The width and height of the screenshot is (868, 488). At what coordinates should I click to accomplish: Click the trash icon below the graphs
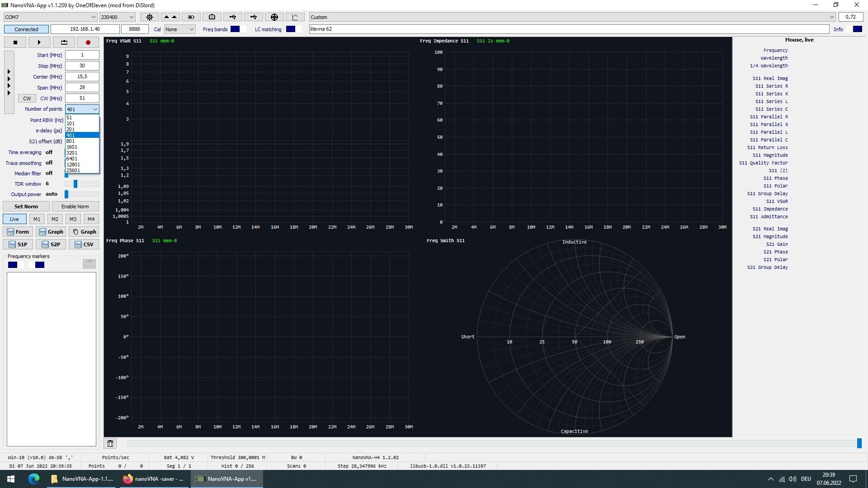[110, 444]
